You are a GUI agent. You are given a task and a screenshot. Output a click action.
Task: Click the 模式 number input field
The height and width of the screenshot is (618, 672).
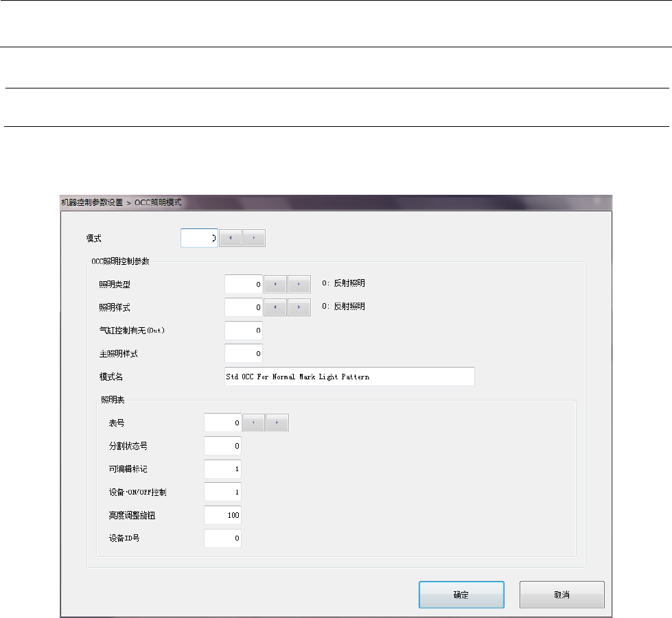tap(199, 238)
